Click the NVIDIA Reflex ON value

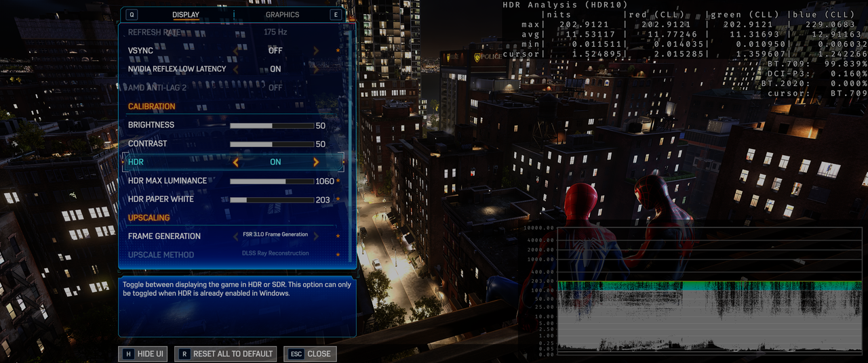point(275,69)
